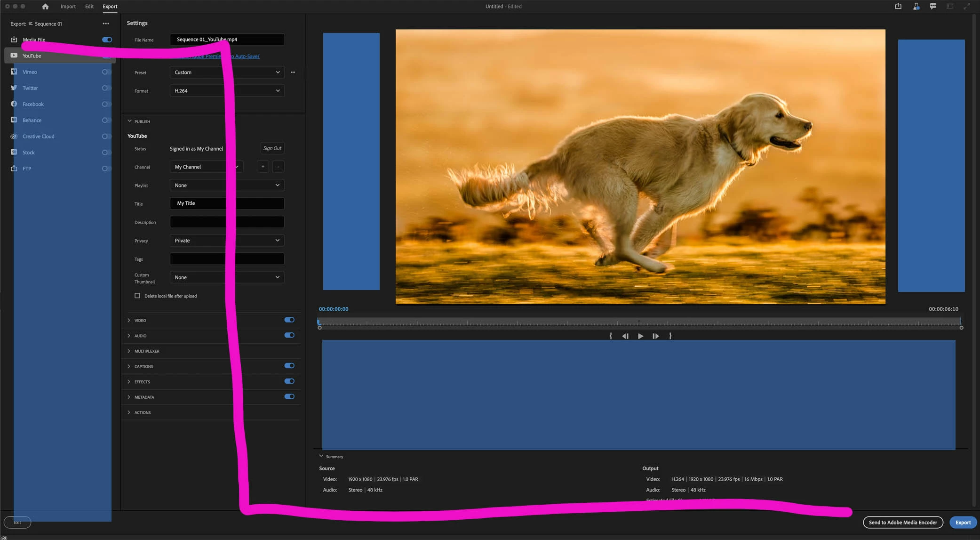Open the preset options ellipsis icon

pyautogui.click(x=293, y=73)
